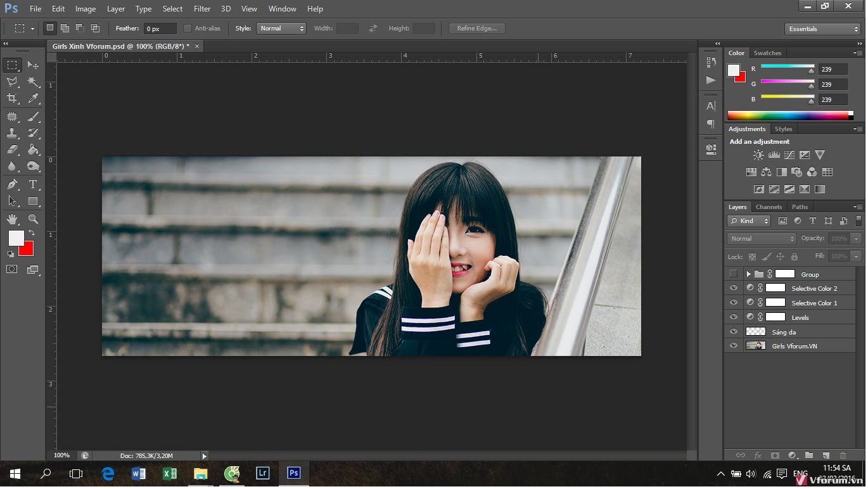Pick the Sponge tool
Screen dimensions: 868x489
[33, 166]
